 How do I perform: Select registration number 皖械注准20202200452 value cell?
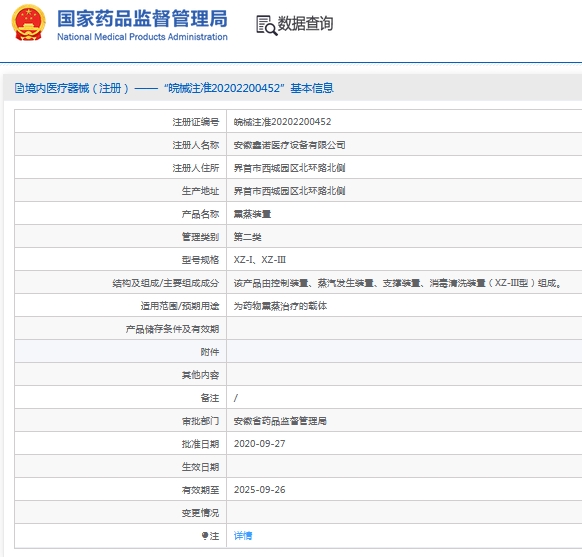[282, 122]
